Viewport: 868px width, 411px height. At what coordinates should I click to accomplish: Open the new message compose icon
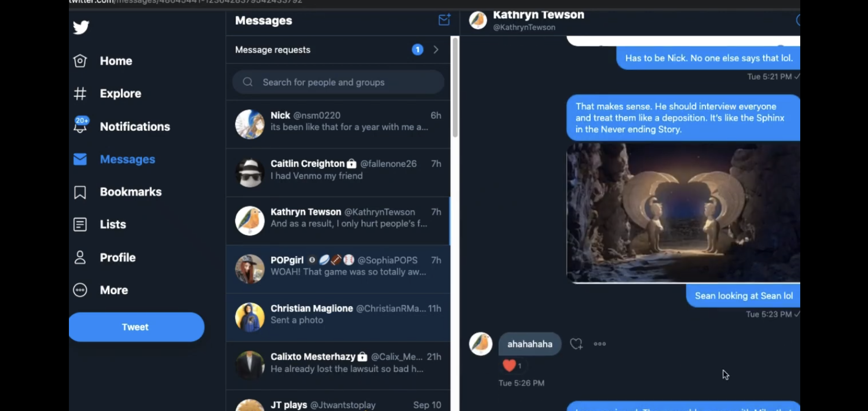pyautogui.click(x=444, y=20)
